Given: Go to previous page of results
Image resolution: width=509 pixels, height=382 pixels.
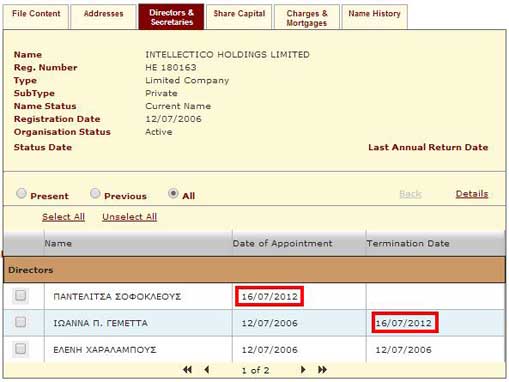Looking at the screenshot, I should tap(207, 369).
